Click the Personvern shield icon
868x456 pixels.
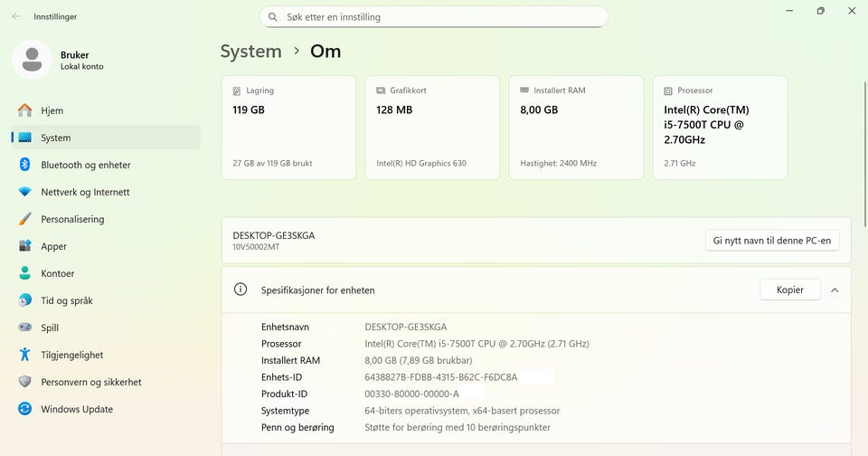click(25, 382)
